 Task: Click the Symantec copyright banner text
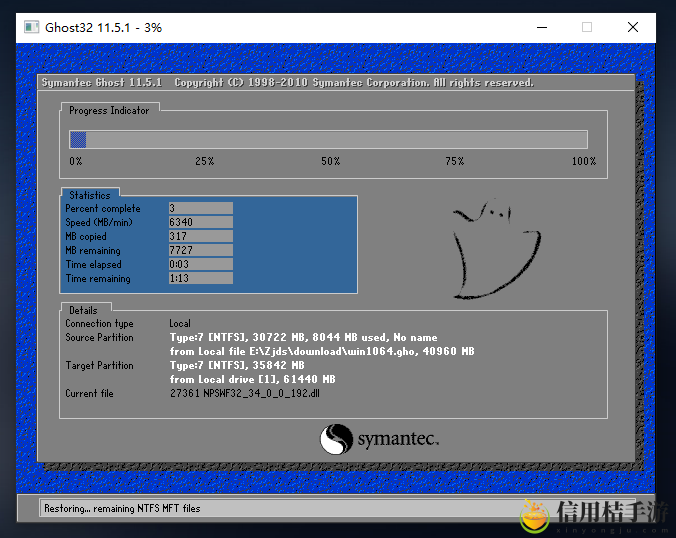pos(288,82)
